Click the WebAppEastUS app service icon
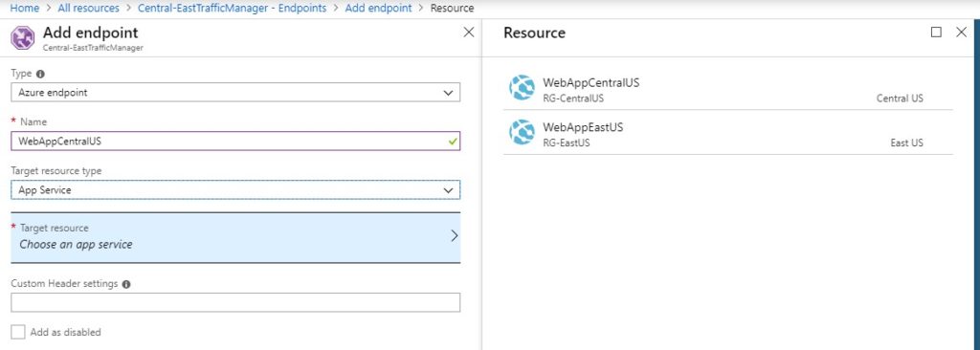 522,133
